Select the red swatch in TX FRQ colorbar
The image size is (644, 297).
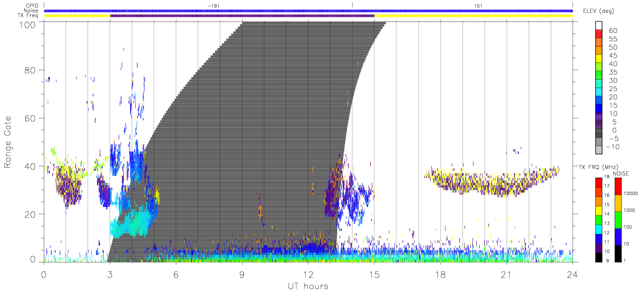click(599, 182)
